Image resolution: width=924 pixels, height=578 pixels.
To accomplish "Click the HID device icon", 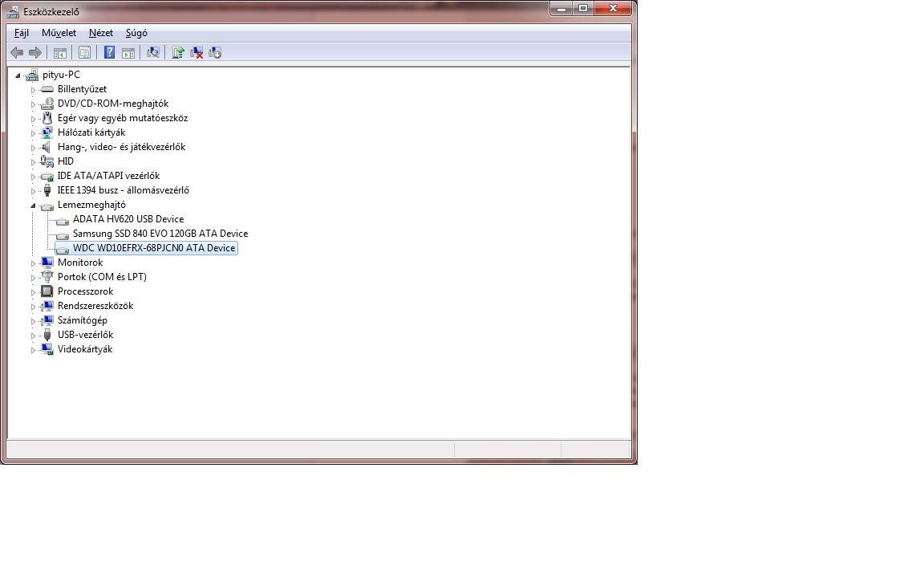I will coord(47,161).
